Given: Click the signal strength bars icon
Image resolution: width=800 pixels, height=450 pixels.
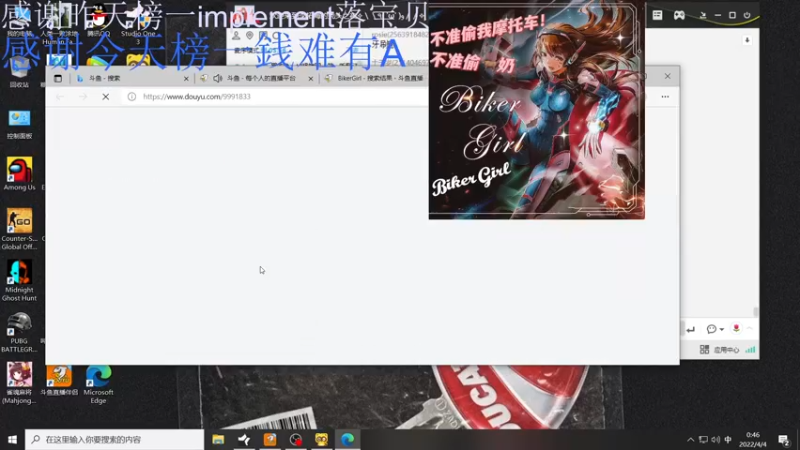Looking at the screenshot, I should point(750,349).
